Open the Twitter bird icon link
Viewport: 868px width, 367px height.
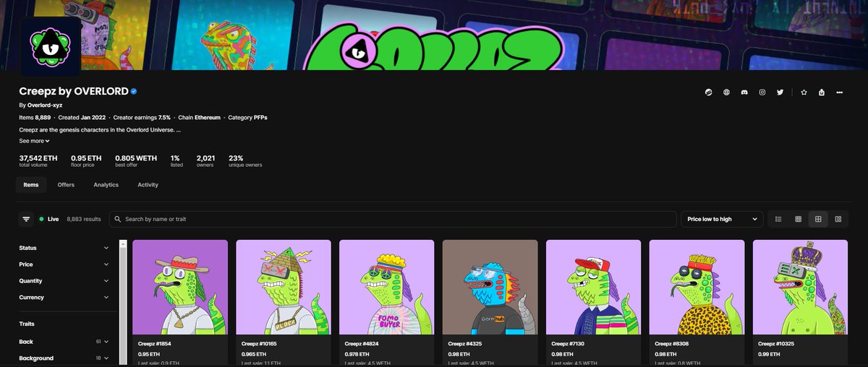[x=780, y=92]
